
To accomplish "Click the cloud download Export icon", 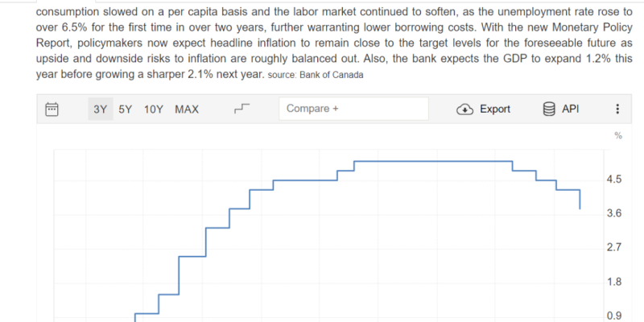I will pyautogui.click(x=464, y=109).
